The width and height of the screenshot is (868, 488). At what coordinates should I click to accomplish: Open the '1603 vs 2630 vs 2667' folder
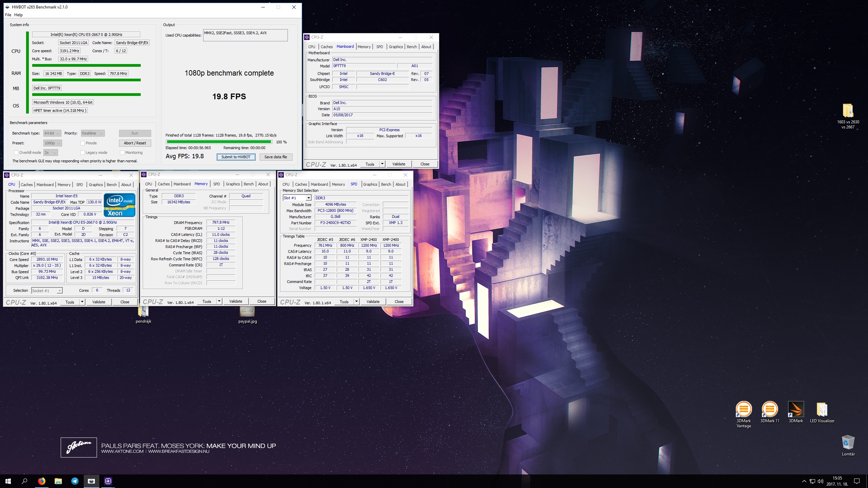848,116
